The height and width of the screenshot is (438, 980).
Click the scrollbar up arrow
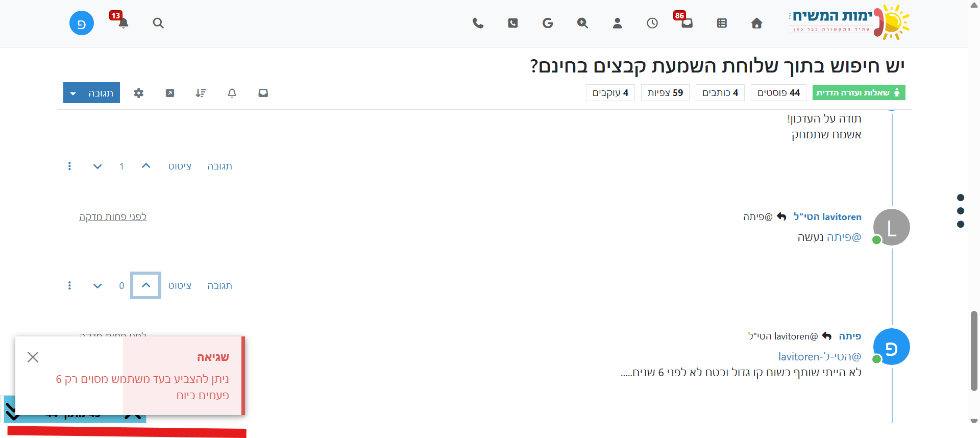click(974, 5)
